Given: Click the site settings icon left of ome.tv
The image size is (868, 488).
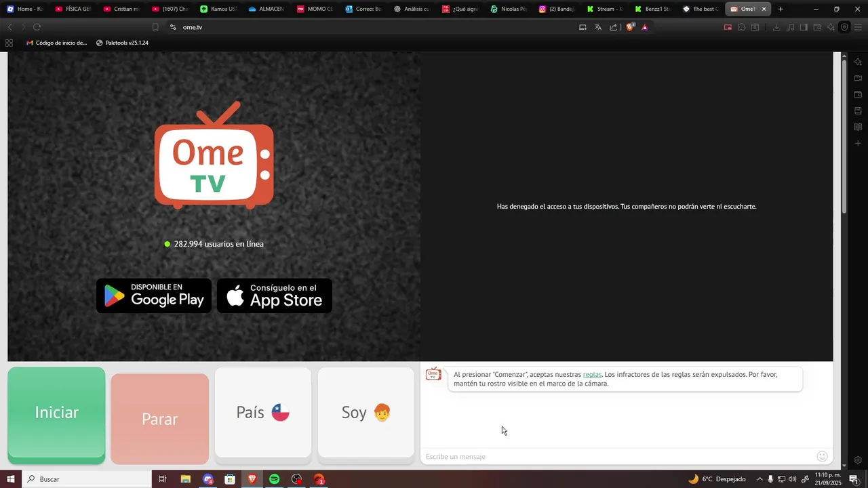Looking at the screenshot, I should pyautogui.click(x=173, y=27).
